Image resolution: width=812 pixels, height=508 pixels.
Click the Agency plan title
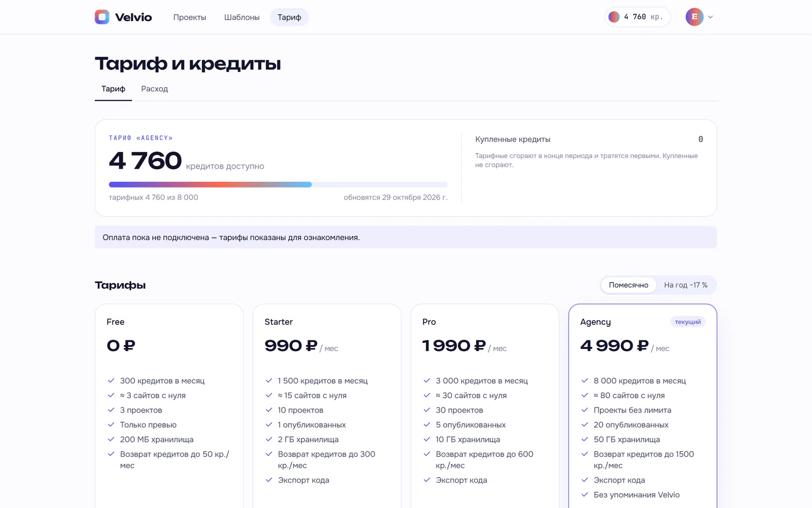tap(595, 322)
